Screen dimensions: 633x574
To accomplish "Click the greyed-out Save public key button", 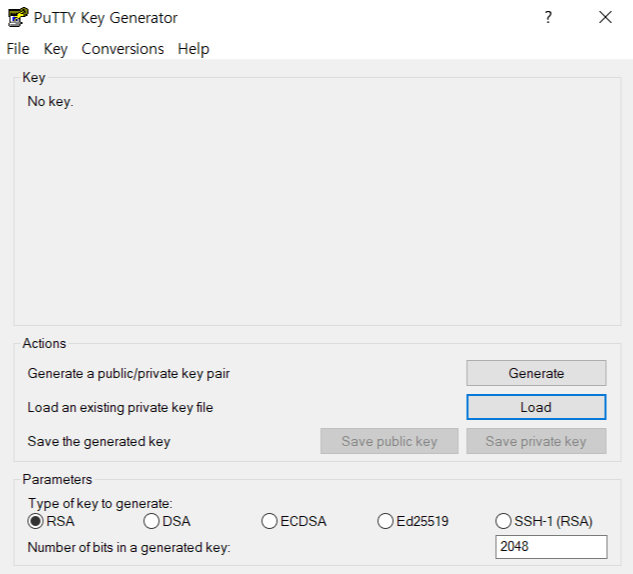I will pos(389,441).
